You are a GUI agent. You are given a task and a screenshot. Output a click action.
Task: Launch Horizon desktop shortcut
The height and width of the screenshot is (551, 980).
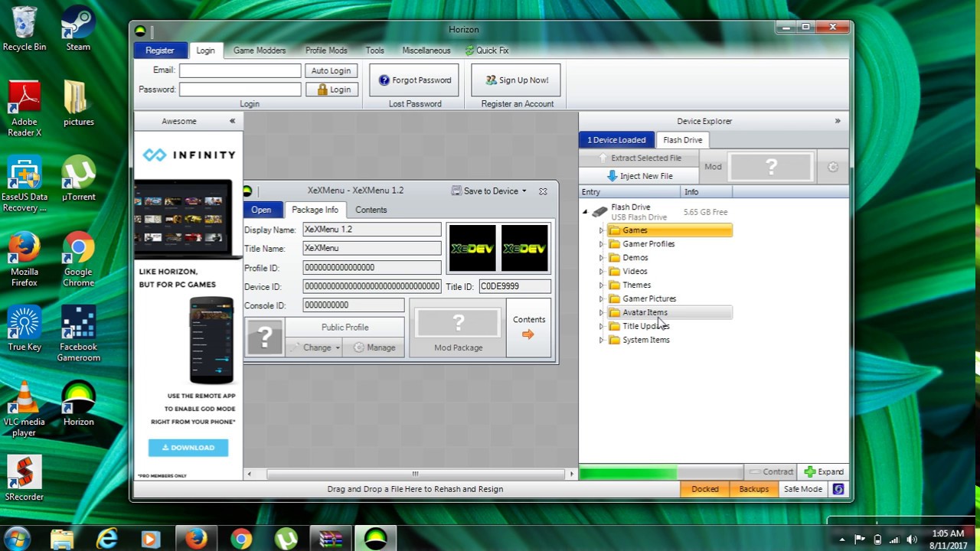[78, 403]
